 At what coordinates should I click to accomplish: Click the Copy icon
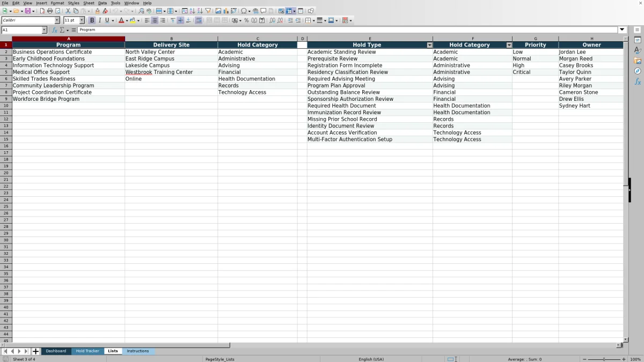pos(76,11)
